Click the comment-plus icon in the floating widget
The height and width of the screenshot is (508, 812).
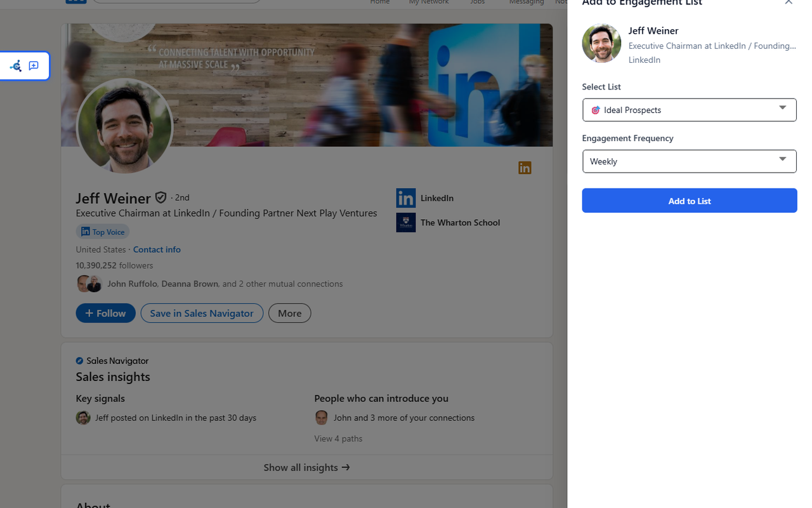pos(34,66)
